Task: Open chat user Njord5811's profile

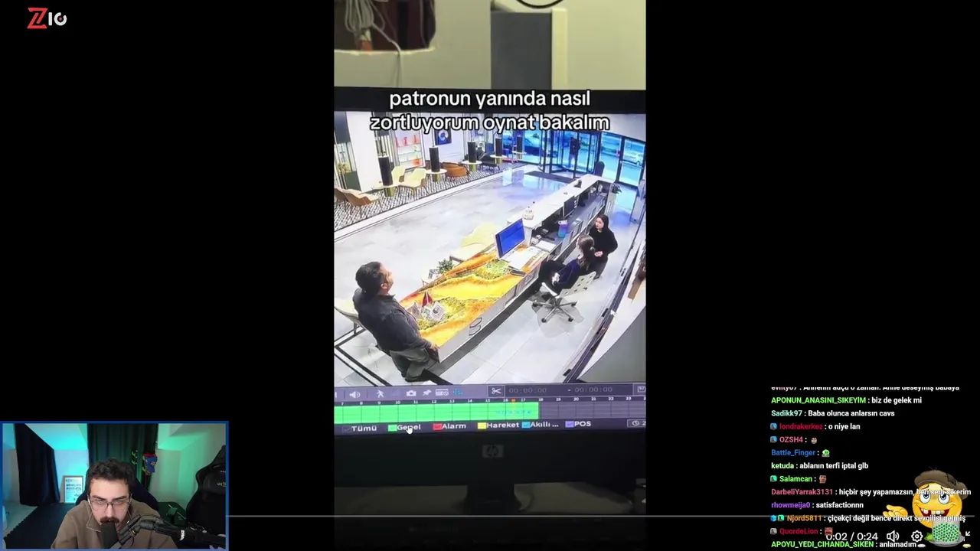Action: point(804,518)
